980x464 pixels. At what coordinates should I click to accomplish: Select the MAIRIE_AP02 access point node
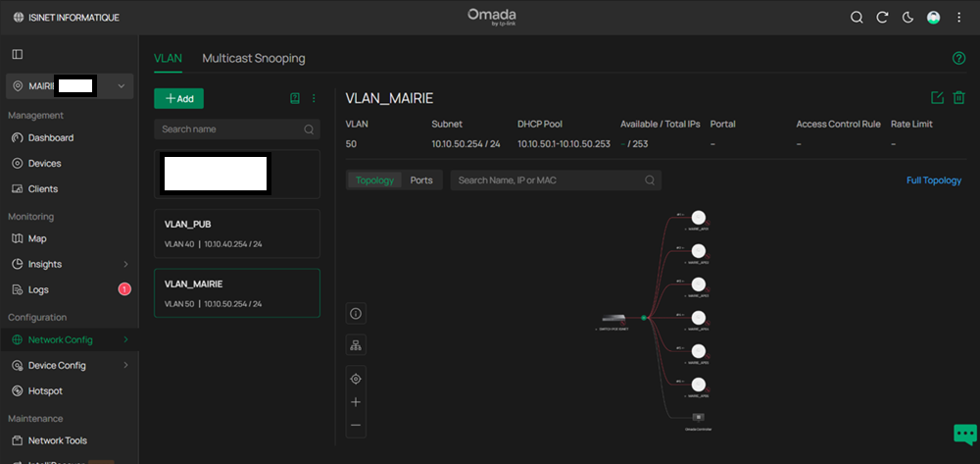[x=698, y=251]
